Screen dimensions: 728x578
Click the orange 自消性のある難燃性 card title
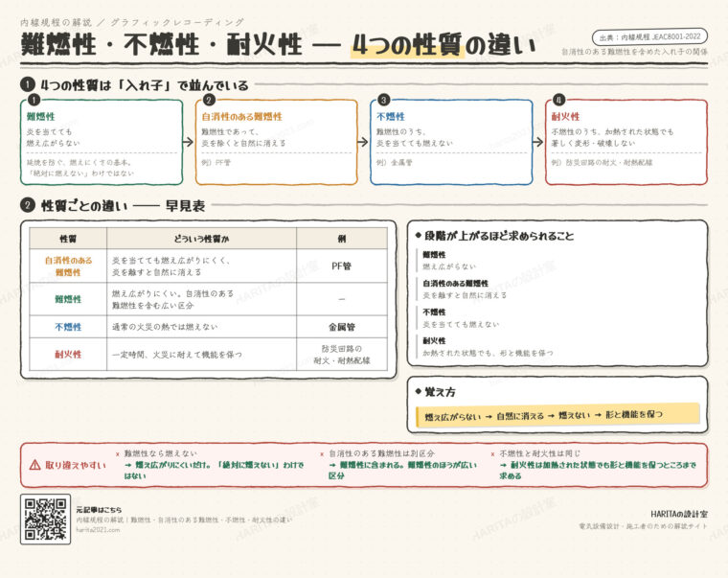[242, 117]
